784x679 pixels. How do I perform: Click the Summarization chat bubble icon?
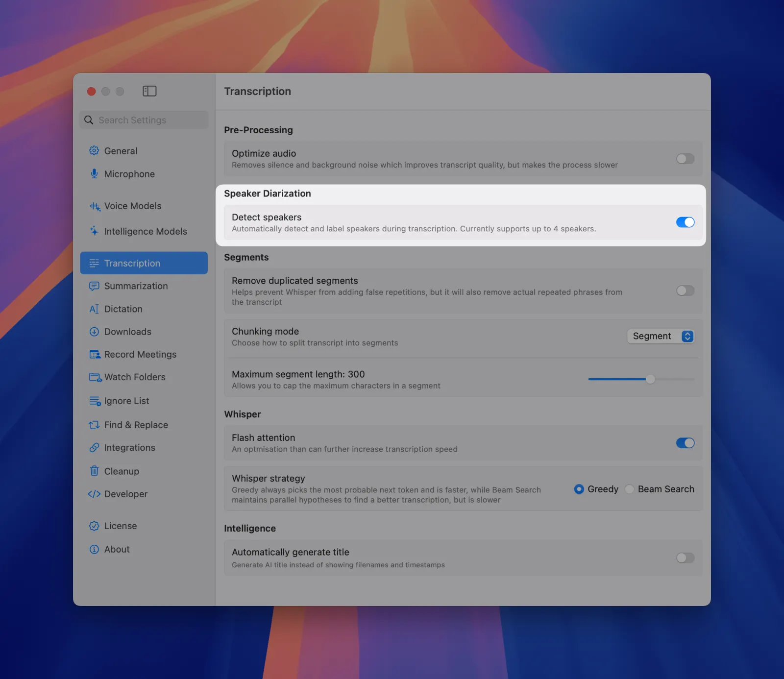tap(94, 286)
